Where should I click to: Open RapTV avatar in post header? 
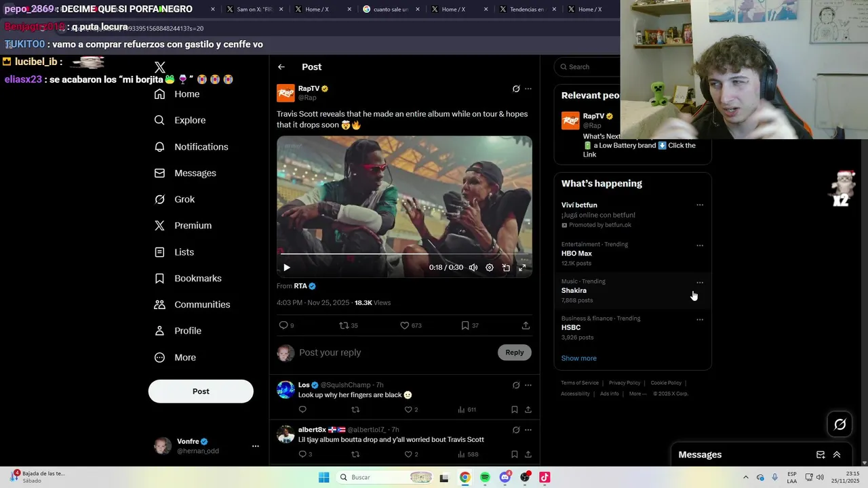[x=285, y=93]
